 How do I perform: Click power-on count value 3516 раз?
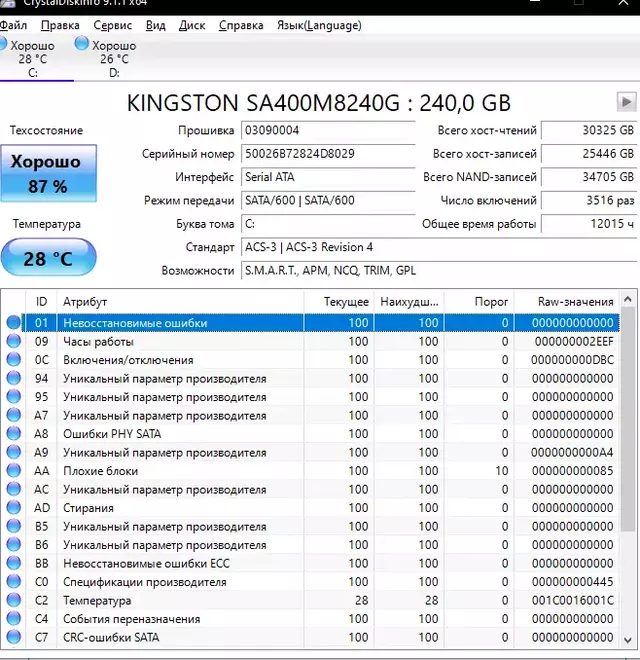click(x=589, y=200)
